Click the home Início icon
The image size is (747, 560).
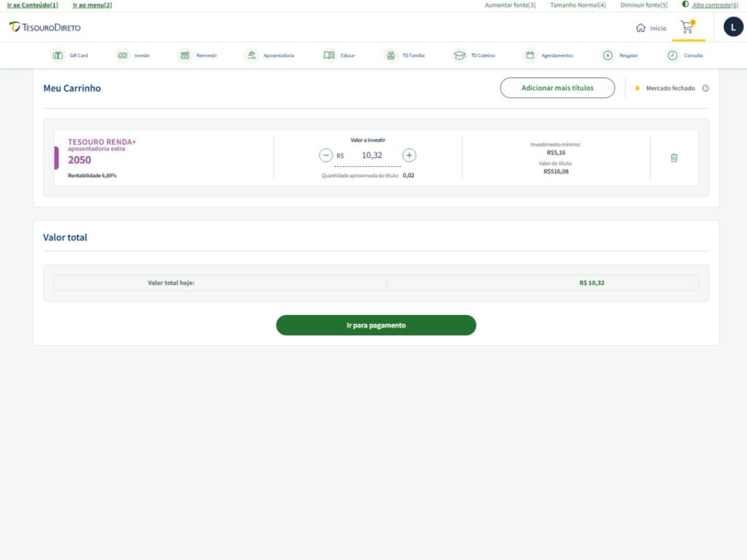[640, 28]
